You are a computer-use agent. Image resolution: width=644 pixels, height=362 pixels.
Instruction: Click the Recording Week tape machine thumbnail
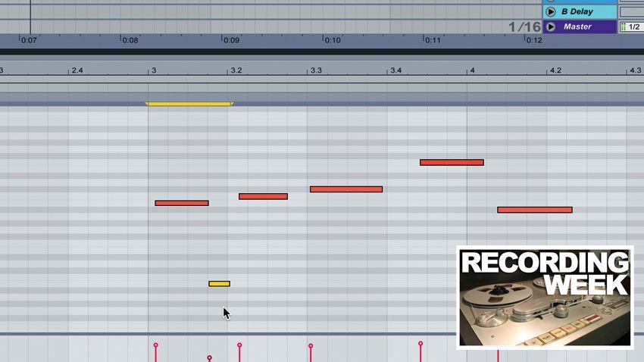(545, 296)
